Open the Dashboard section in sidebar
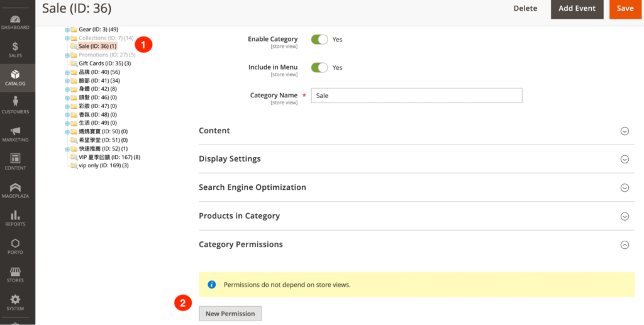 point(15,23)
